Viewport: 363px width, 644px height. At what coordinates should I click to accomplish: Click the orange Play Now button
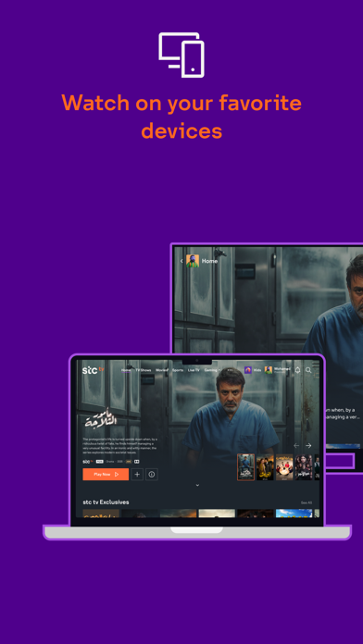(x=106, y=475)
